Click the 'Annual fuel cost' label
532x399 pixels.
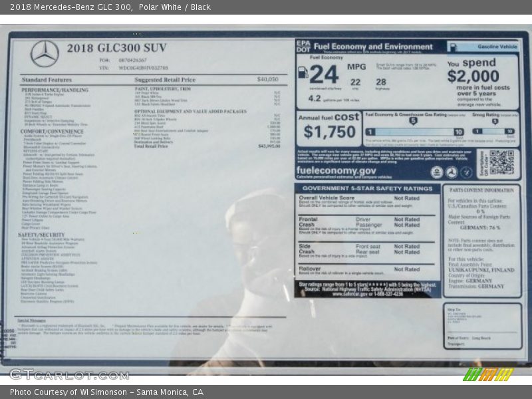[329, 117]
